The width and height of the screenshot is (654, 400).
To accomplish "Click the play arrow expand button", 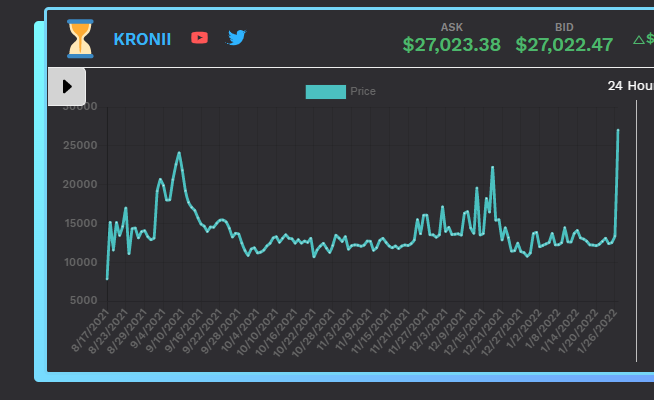I will point(67,87).
